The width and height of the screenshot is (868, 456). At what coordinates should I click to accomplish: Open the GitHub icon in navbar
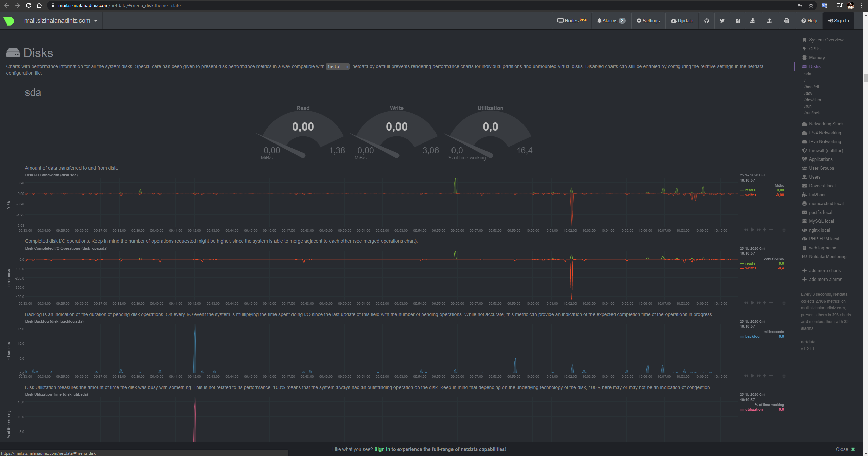click(x=706, y=21)
